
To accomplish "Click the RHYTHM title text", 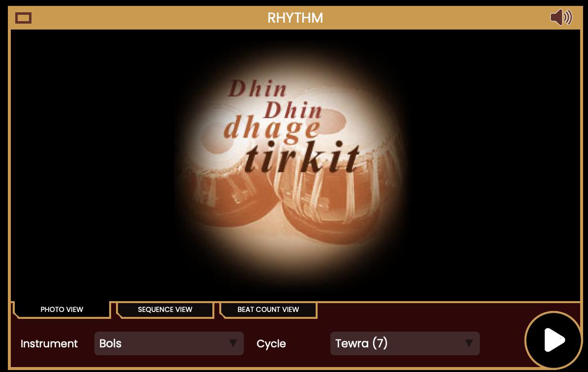I will click(x=295, y=18).
